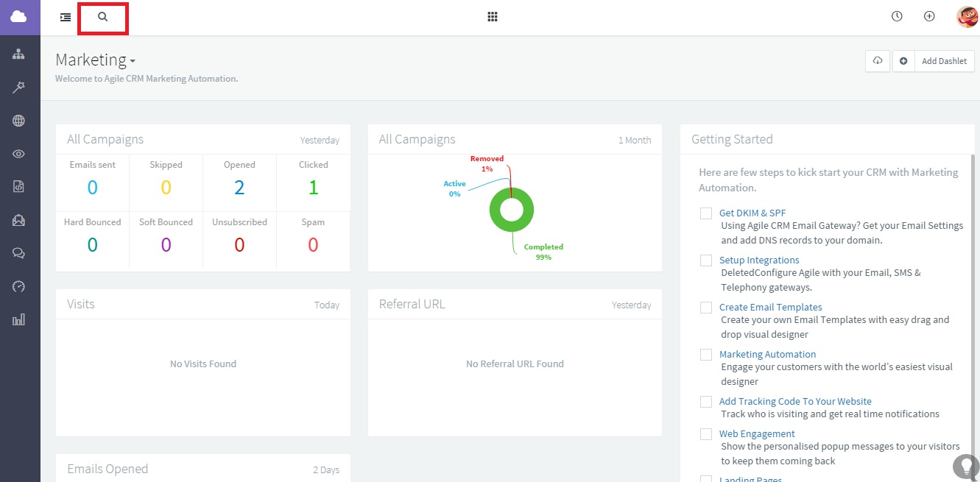Click the Getting Started panel scrollbar
The width and height of the screenshot is (980, 482).
973,309
